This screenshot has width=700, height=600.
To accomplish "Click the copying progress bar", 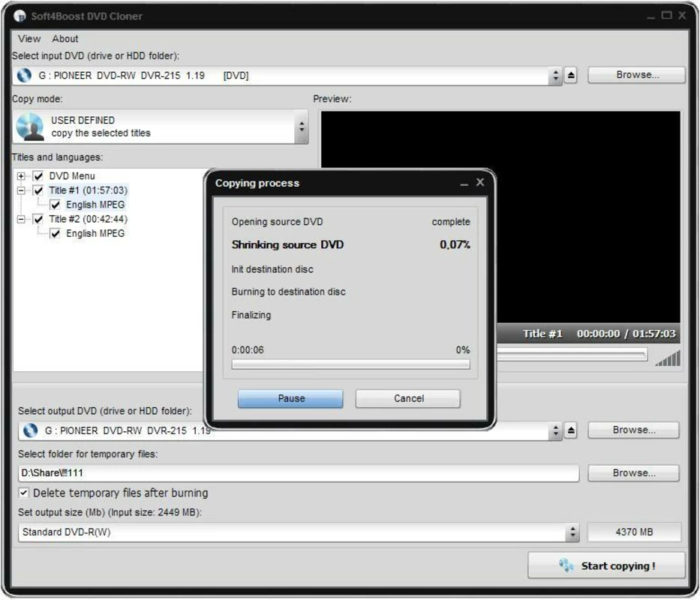I will pyautogui.click(x=351, y=364).
